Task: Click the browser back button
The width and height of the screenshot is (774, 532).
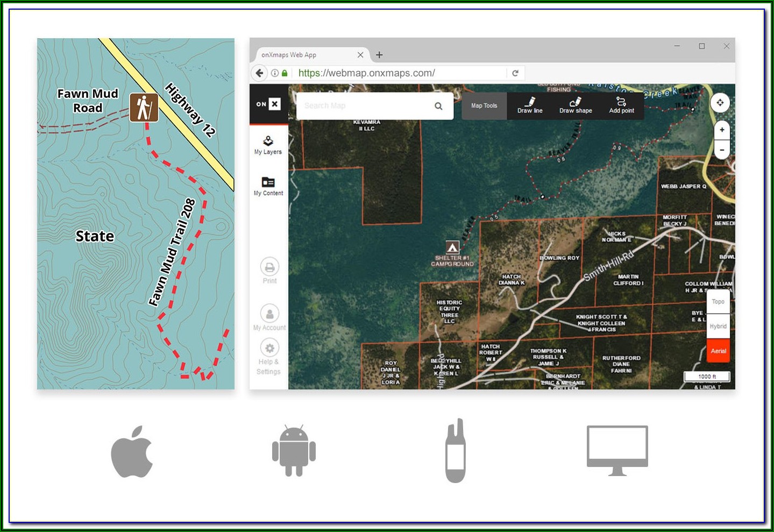Action: click(260, 73)
